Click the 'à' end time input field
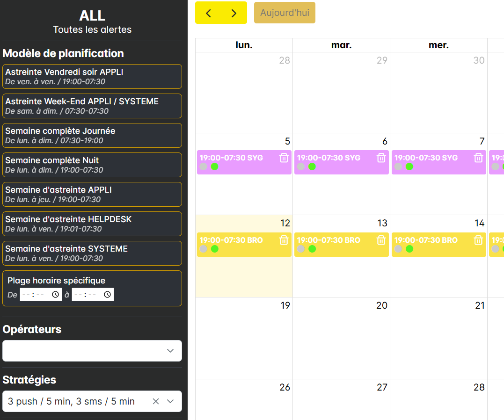Image resolution: width=504 pixels, height=420 pixels. point(93,294)
